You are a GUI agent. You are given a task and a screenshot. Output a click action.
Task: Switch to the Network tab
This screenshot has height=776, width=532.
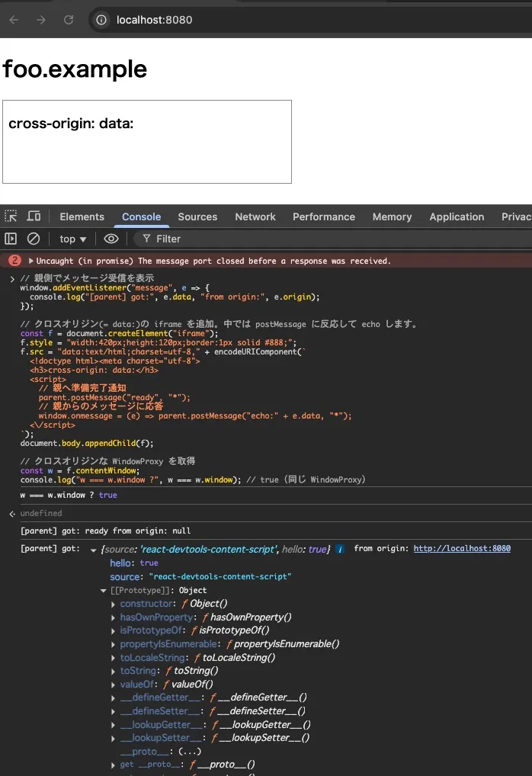[x=255, y=216]
